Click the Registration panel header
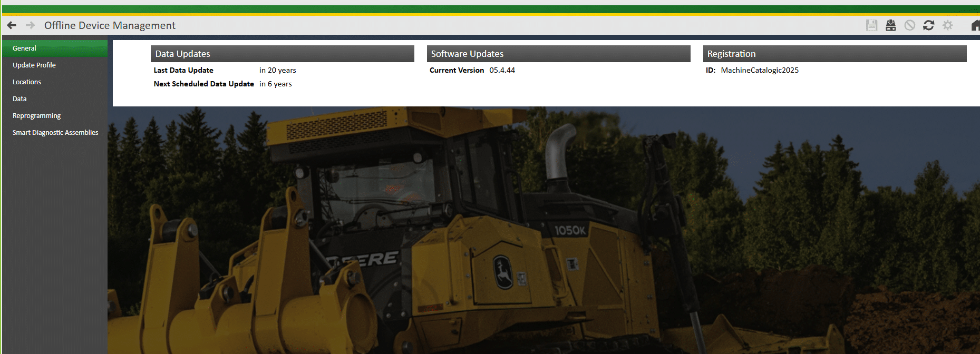Screen dimensions: 980x354 pos(835,54)
